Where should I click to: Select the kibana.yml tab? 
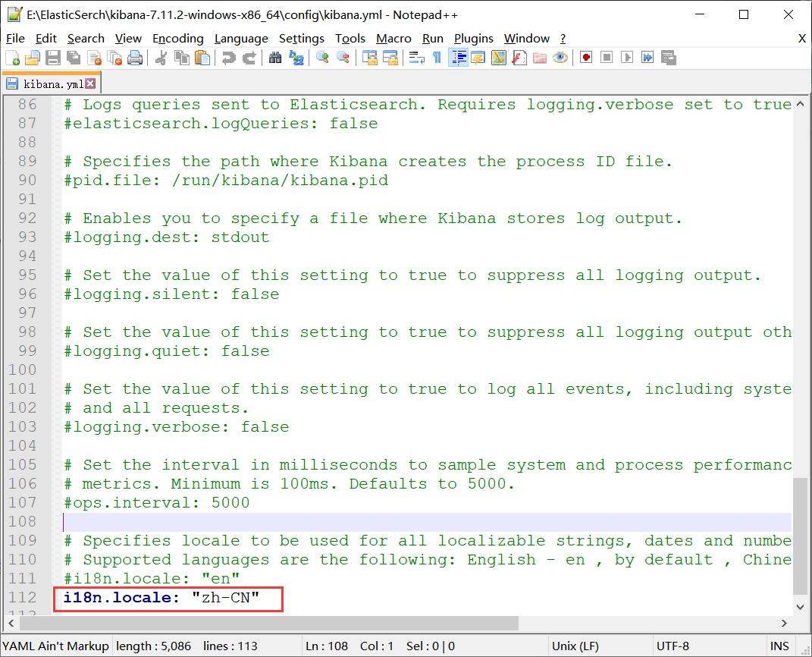(52, 84)
